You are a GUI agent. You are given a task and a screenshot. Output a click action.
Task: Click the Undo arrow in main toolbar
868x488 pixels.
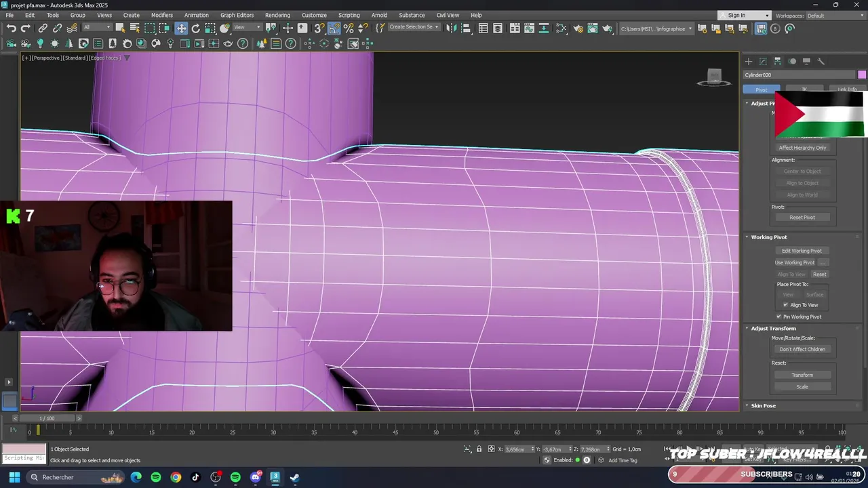(x=11, y=28)
